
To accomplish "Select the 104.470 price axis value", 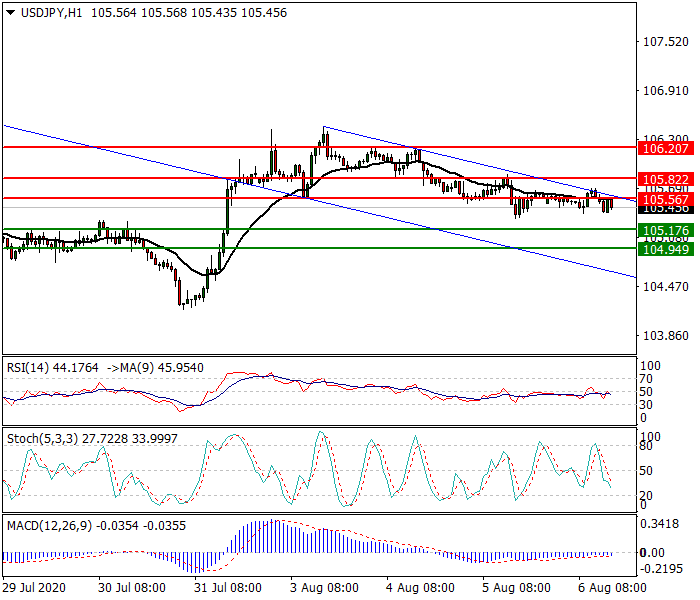I will pyautogui.click(x=666, y=287).
